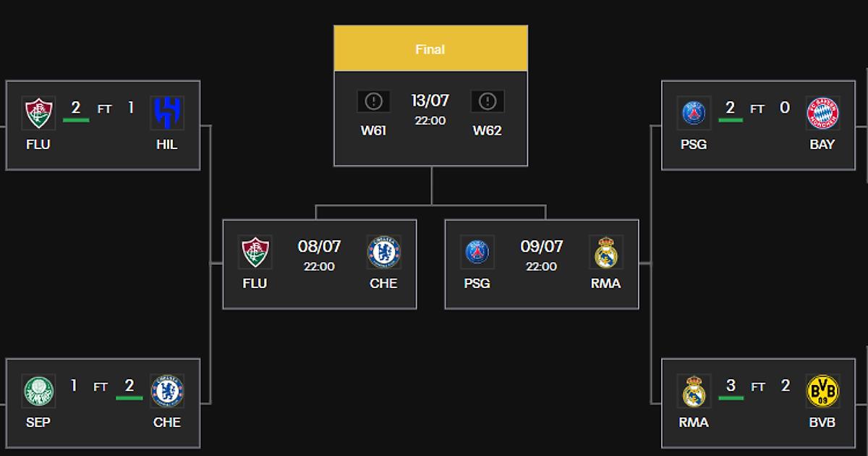Click Chelsea crest in the 08/07 semifinal

coord(383,253)
